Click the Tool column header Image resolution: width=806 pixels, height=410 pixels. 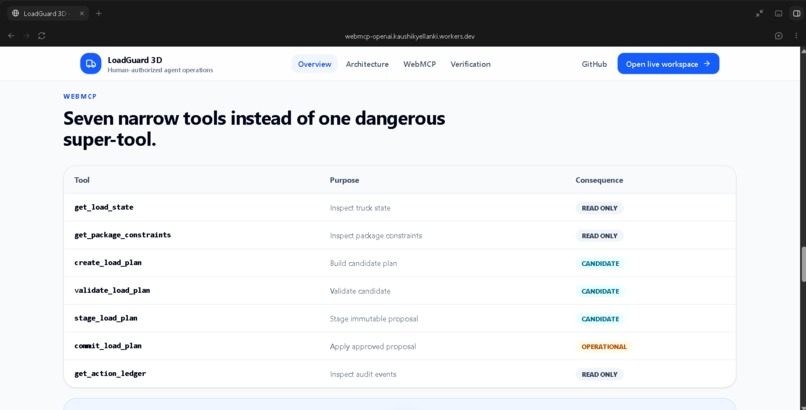coord(82,180)
